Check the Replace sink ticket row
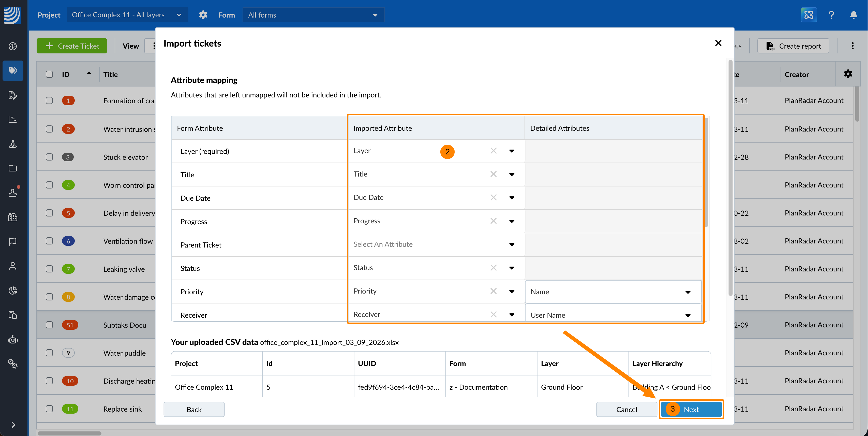 point(49,409)
